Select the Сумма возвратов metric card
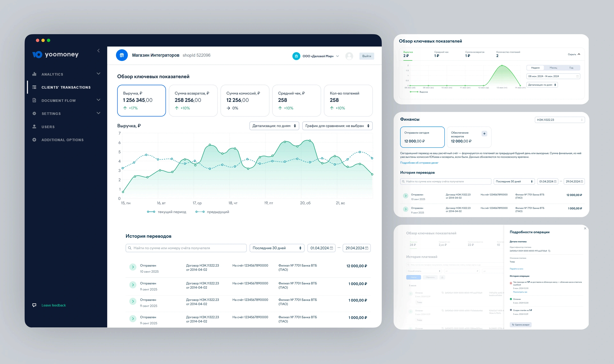 pos(193,101)
